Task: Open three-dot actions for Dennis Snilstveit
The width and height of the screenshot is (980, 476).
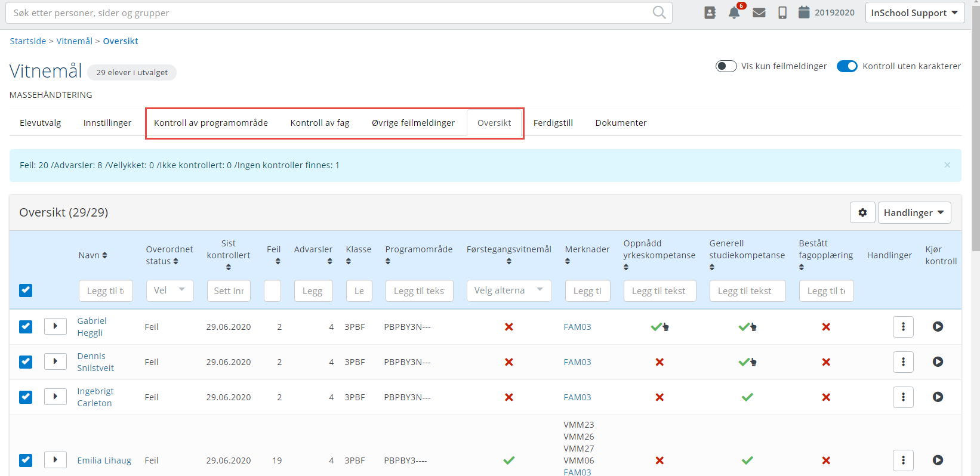Action: pos(903,361)
